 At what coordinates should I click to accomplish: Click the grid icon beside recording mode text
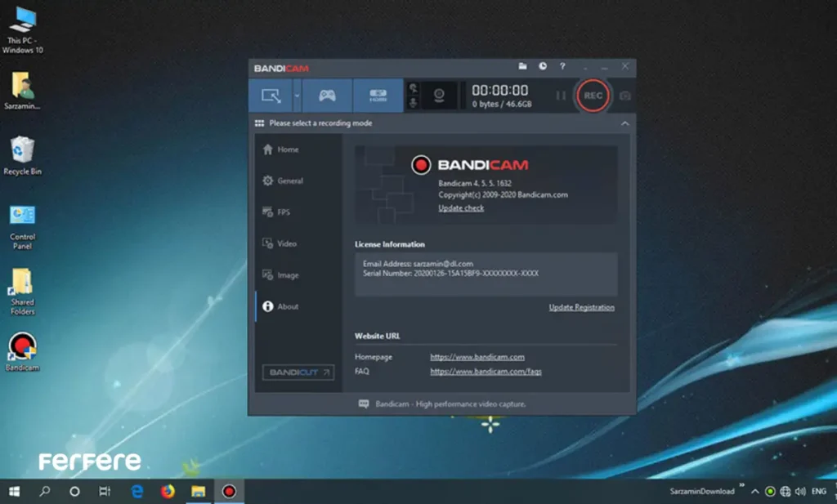pyautogui.click(x=259, y=123)
